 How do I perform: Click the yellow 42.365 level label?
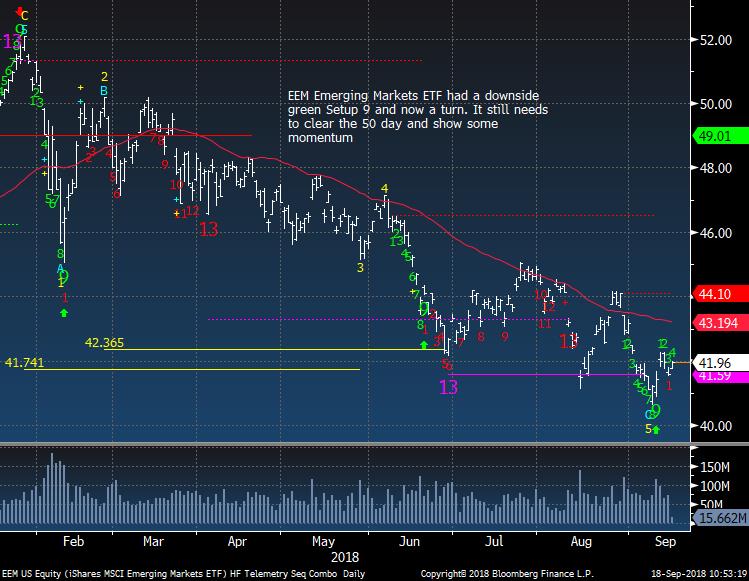104,343
